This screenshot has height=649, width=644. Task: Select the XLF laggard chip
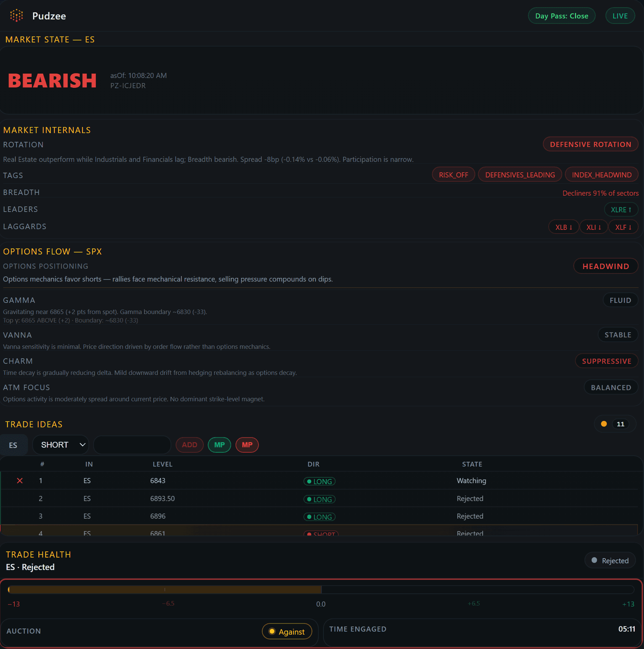(x=623, y=227)
